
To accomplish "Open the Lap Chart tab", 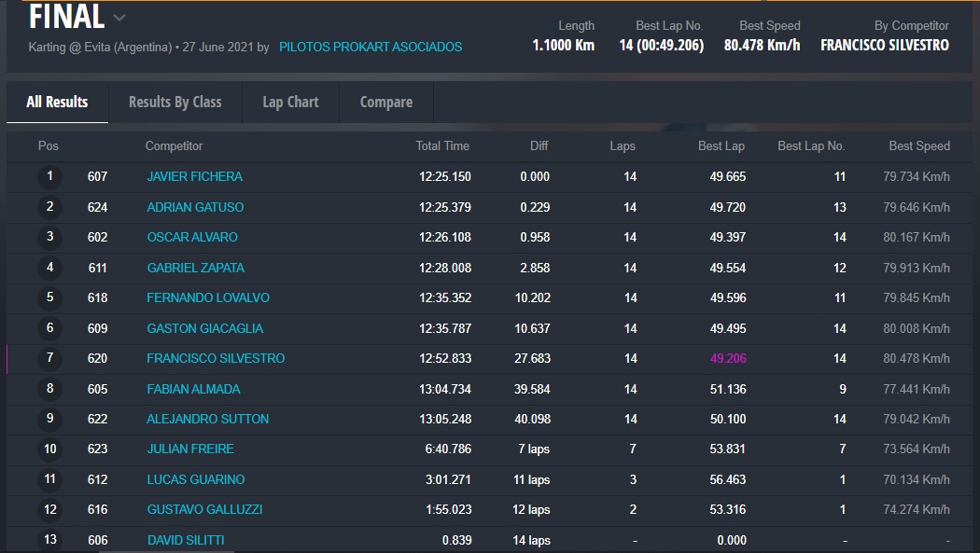I will [x=290, y=102].
